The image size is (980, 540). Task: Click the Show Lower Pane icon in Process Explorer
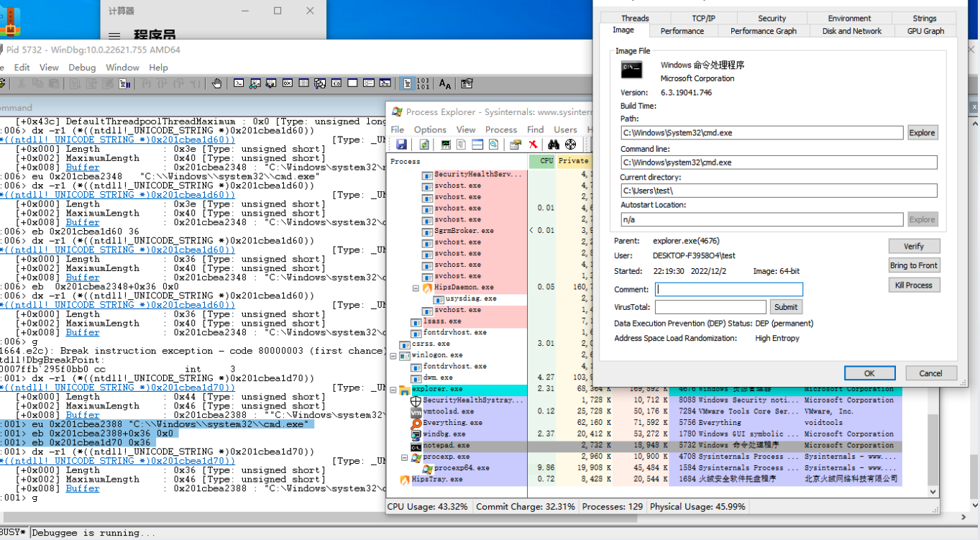[x=477, y=145]
